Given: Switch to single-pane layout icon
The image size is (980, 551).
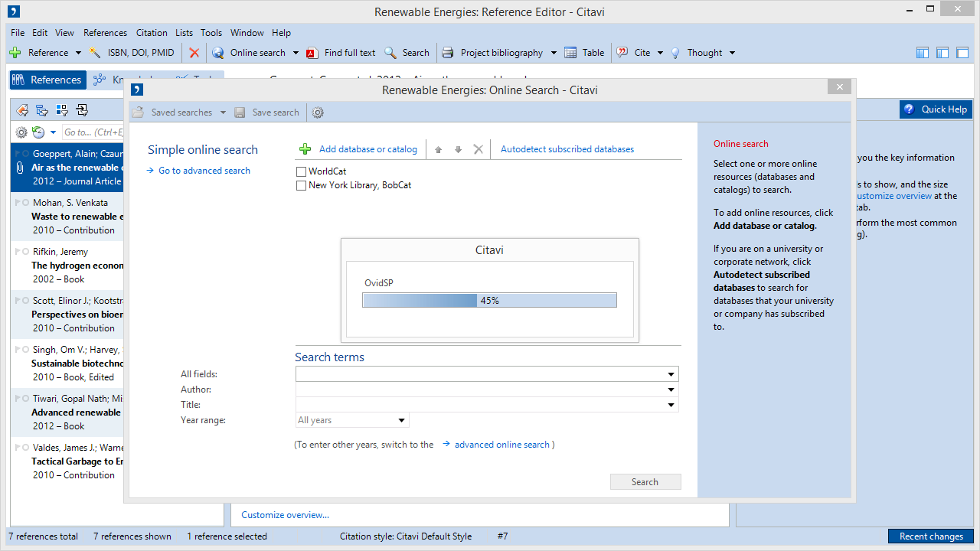Looking at the screenshot, I should (962, 53).
